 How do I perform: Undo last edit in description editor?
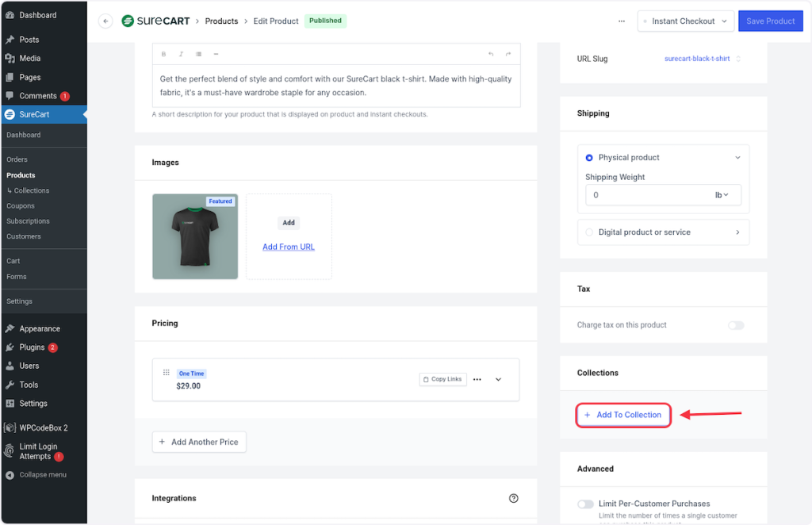pos(491,54)
